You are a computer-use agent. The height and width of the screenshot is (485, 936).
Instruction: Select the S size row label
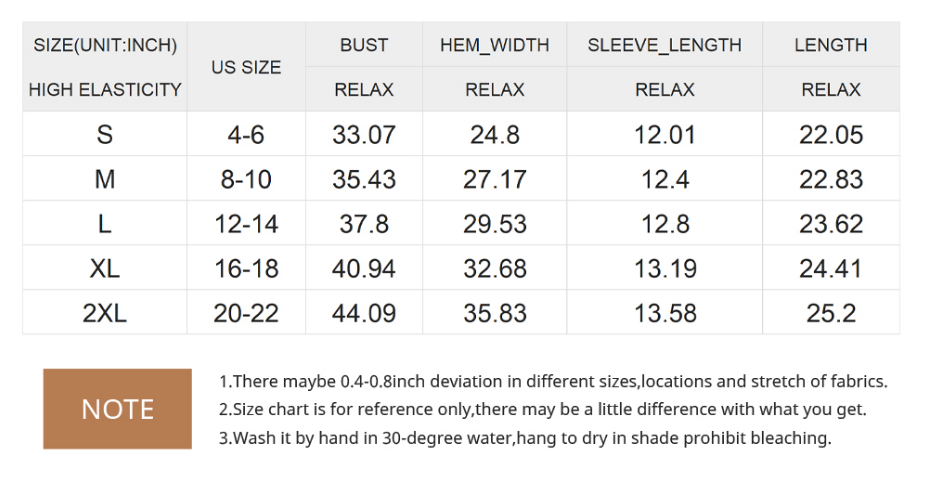pyautogui.click(x=105, y=135)
